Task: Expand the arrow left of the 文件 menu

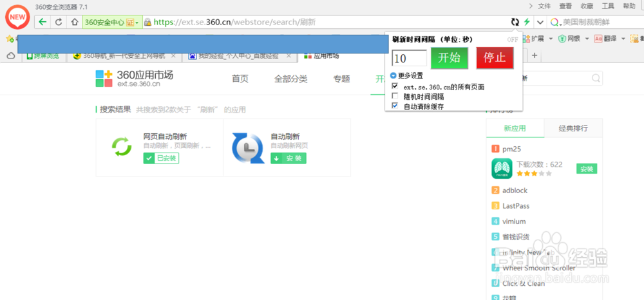Action: click(x=531, y=6)
